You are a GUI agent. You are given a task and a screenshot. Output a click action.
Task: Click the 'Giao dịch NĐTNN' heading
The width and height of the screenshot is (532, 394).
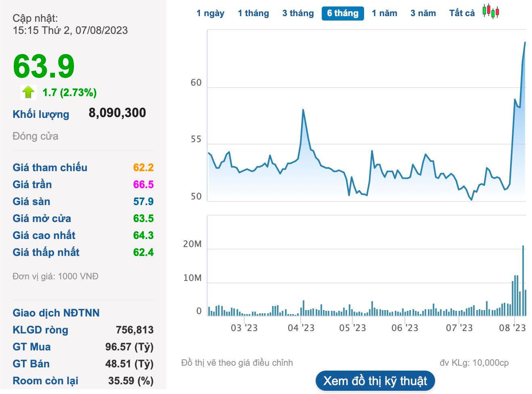click(x=56, y=313)
